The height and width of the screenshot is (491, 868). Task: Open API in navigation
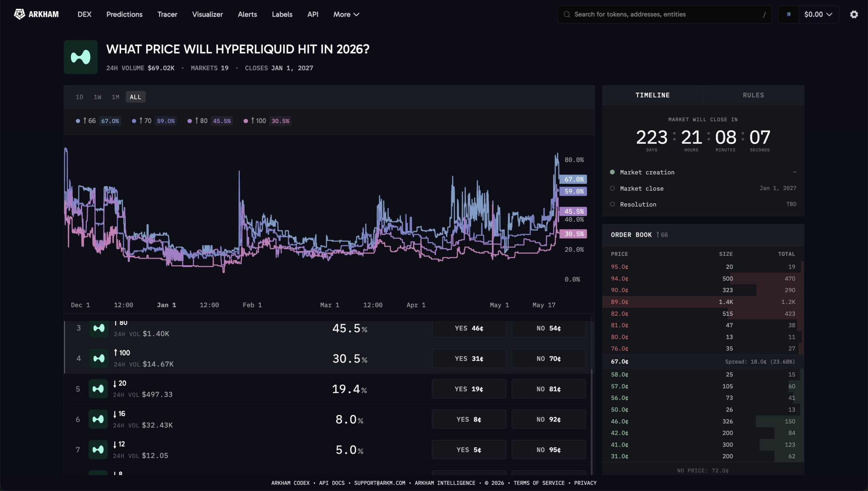tap(313, 14)
